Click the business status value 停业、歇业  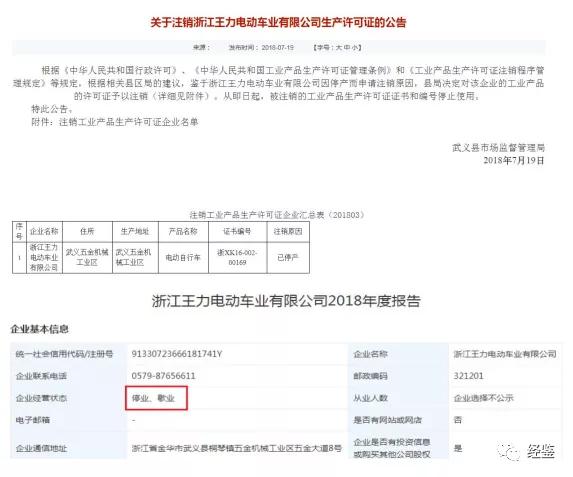point(153,398)
